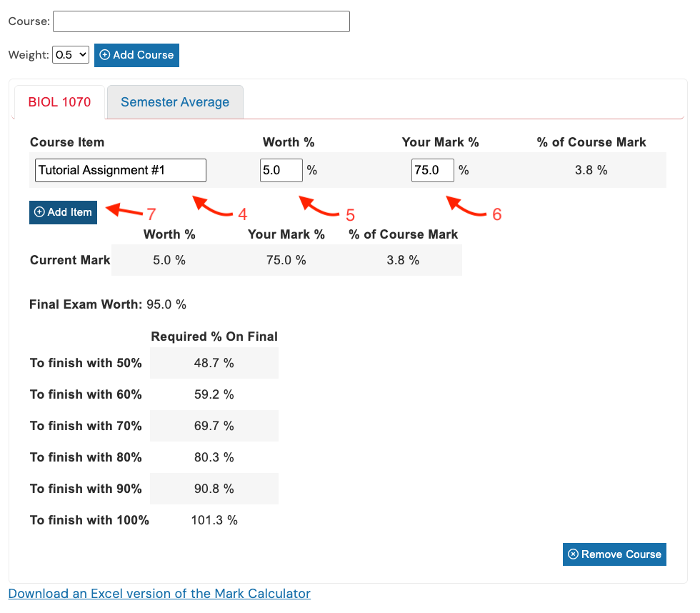
Task: Click the plus icon on Add Course
Action: pos(106,55)
